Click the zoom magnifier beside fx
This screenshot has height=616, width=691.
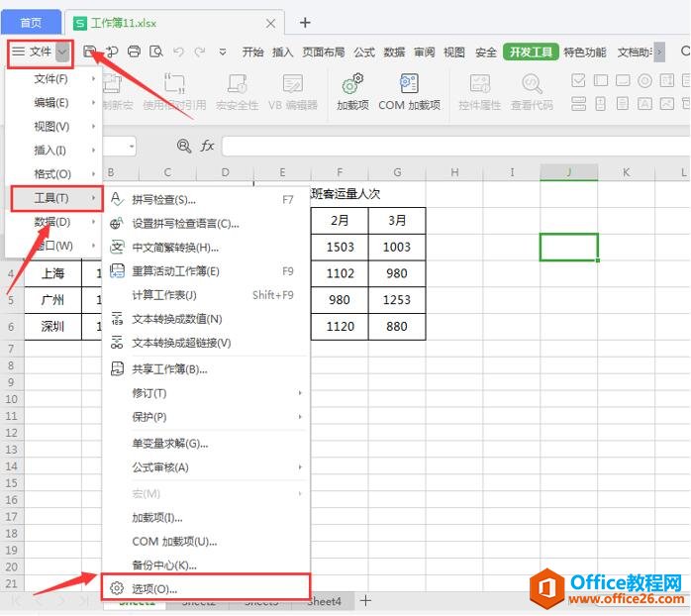click(x=183, y=146)
